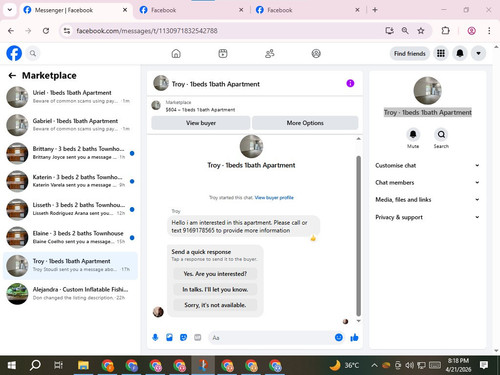Viewport: 500px width, 375px height.
Task: Open the Chrome profile avatar icon
Action: pyautogui.click(x=471, y=31)
